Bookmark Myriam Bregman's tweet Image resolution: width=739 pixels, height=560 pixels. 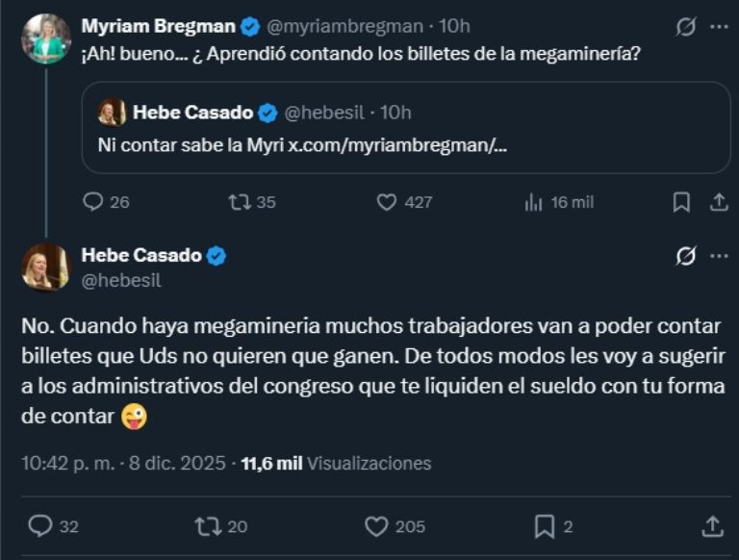[681, 202]
